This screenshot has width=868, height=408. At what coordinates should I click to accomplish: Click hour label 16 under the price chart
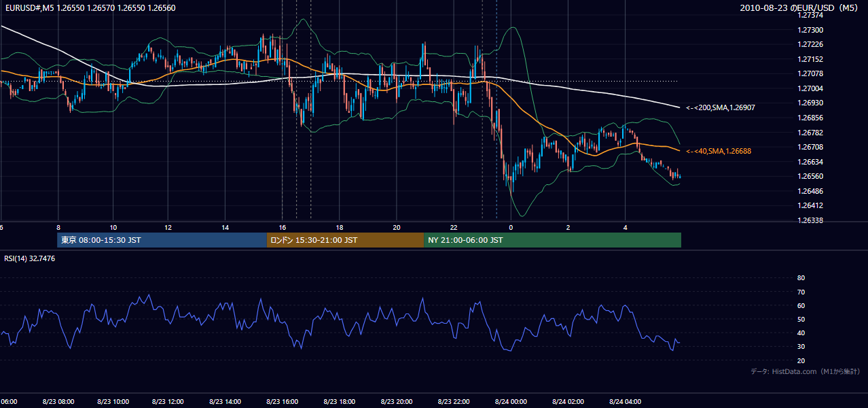pyautogui.click(x=282, y=228)
